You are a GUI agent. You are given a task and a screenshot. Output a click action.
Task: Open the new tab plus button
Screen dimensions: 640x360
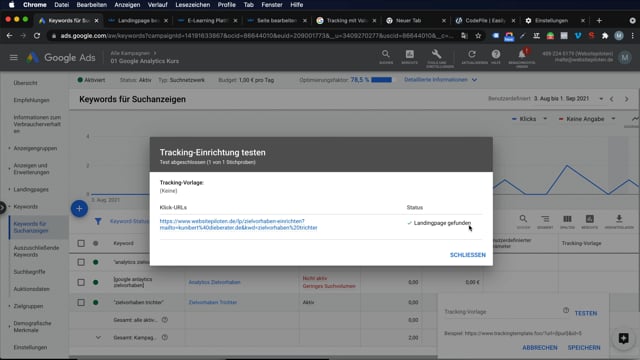pos(599,20)
